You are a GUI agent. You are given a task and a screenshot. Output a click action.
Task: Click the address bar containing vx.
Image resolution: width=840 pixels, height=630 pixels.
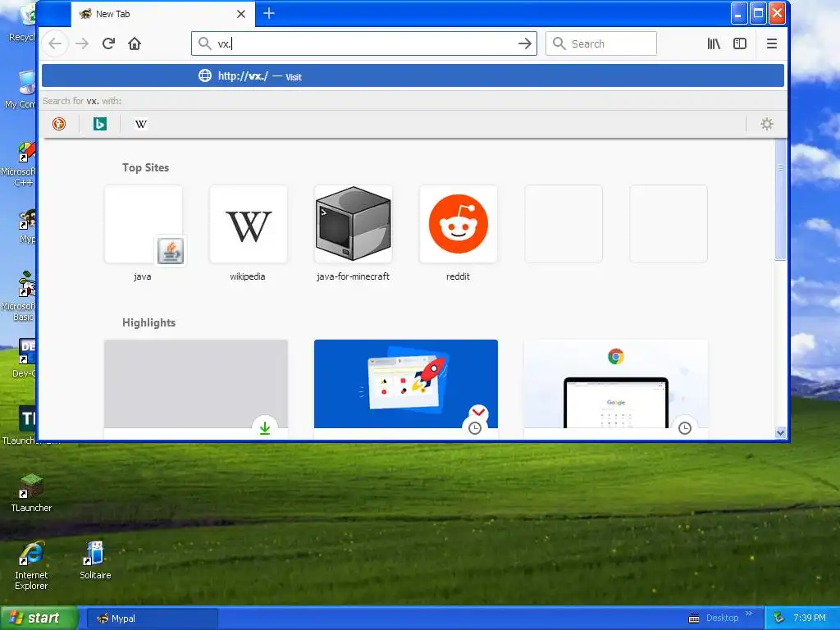(x=364, y=43)
